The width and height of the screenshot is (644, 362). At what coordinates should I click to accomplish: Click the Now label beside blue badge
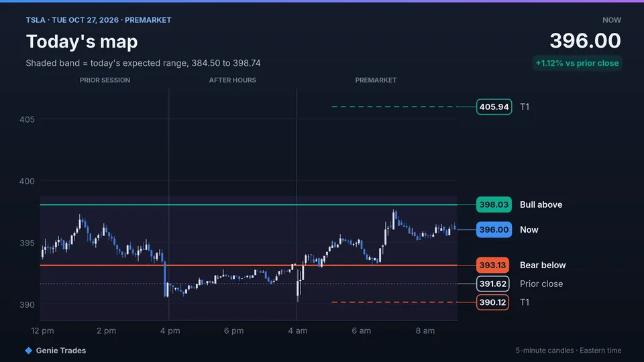coord(529,229)
